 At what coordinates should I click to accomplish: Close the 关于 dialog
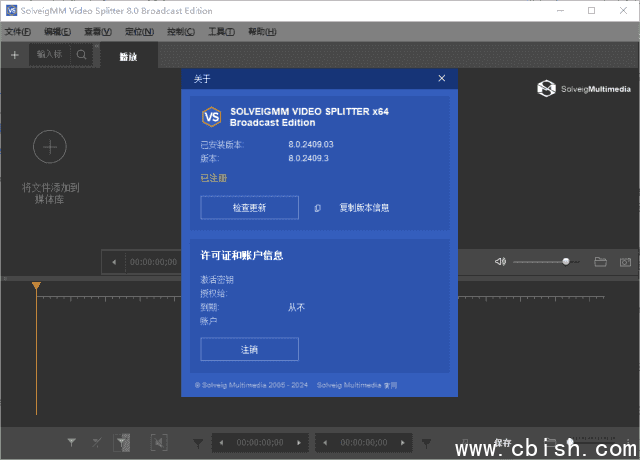click(442, 78)
